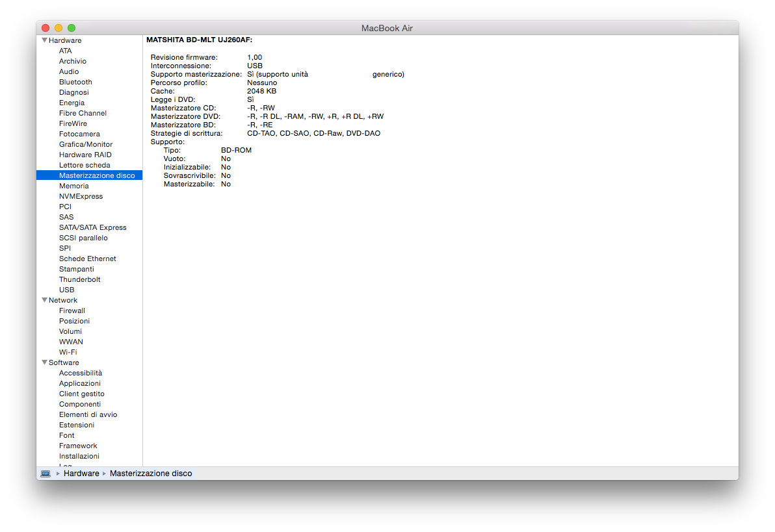The image size is (775, 532).
Task: Click the yellow minimize window button
Action: click(59, 28)
